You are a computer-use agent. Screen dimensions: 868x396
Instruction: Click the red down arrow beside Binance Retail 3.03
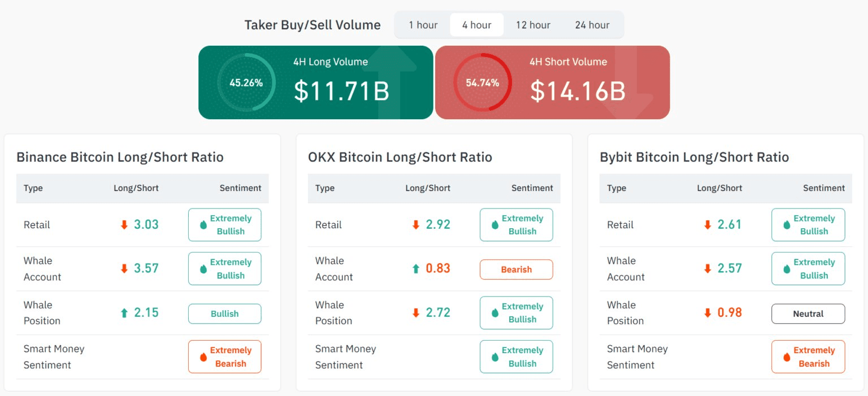click(124, 225)
